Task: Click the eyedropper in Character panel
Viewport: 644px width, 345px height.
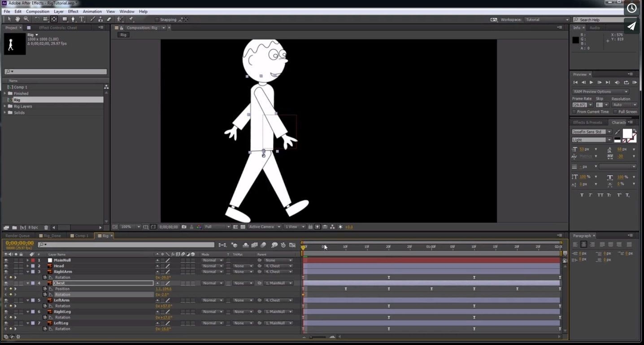Action: (x=618, y=132)
